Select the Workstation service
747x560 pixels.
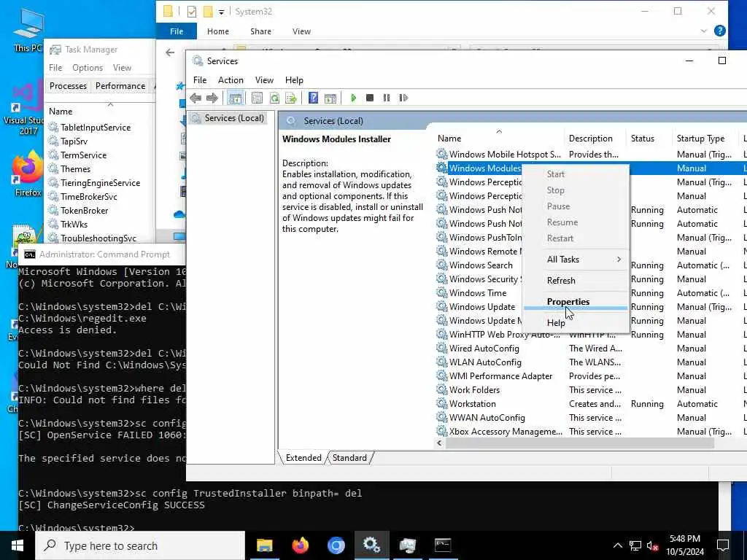pyautogui.click(x=472, y=404)
